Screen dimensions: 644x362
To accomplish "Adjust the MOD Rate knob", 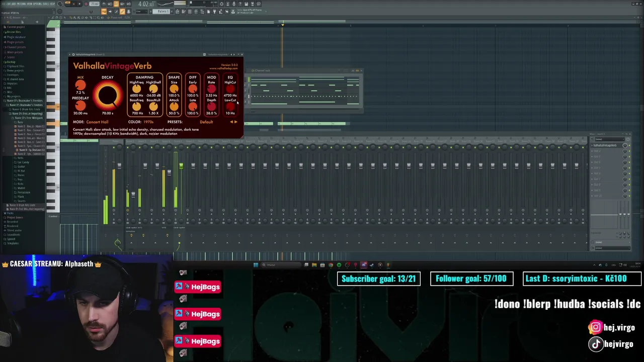I will tap(211, 89).
